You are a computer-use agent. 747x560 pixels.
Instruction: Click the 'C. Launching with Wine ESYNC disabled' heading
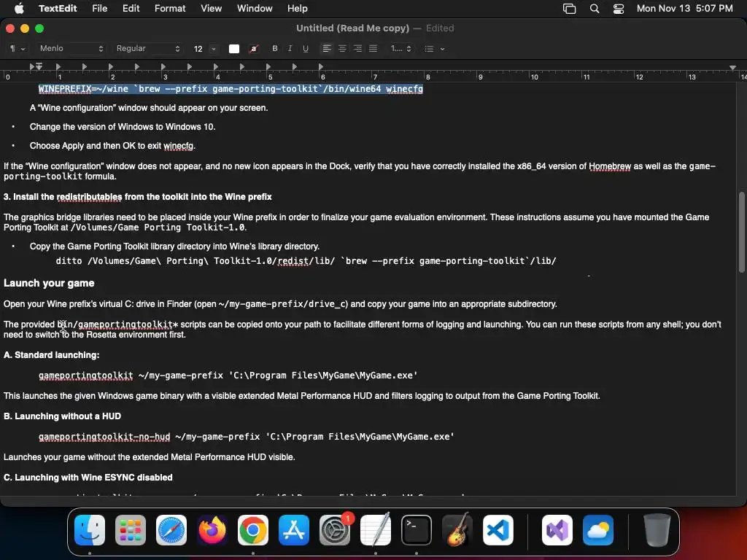88,477
